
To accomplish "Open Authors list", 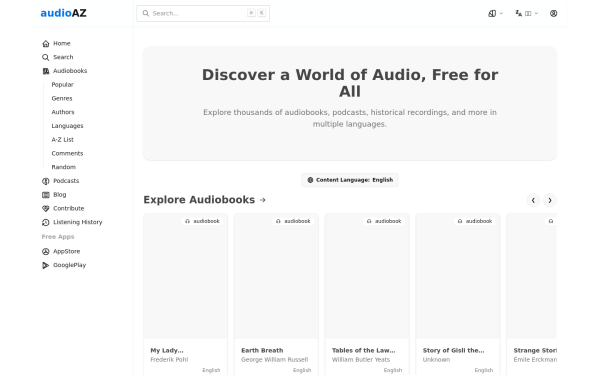I will (x=63, y=112).
